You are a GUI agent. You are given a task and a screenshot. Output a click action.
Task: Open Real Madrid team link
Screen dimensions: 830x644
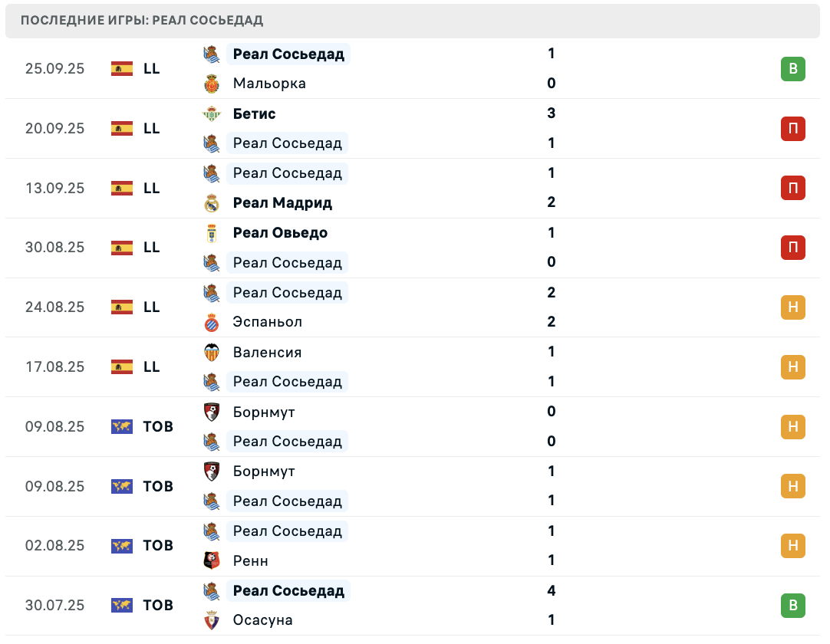282,202
